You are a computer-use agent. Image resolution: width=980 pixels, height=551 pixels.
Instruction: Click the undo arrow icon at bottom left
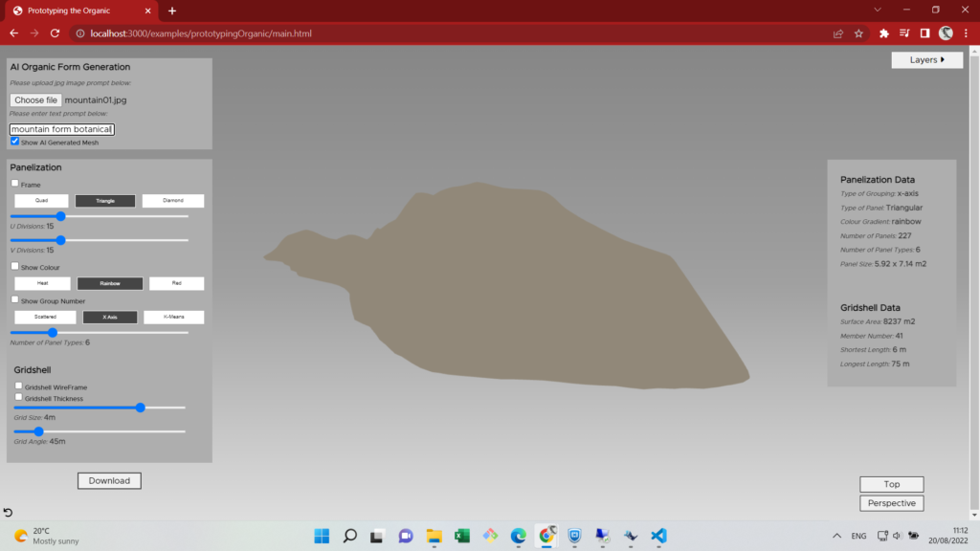pyautogui.click(x=9, y=514)
